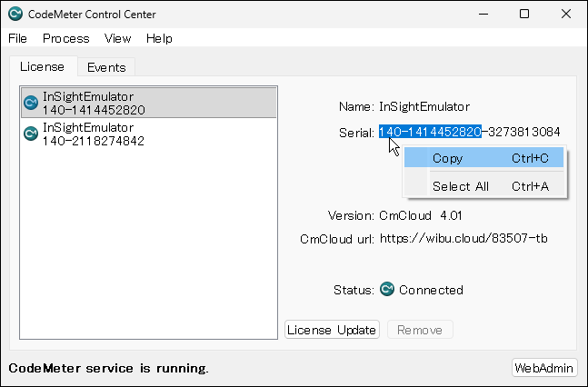
Task: Maximize the CodeMeter Control Center window
Action: [524, 15]
